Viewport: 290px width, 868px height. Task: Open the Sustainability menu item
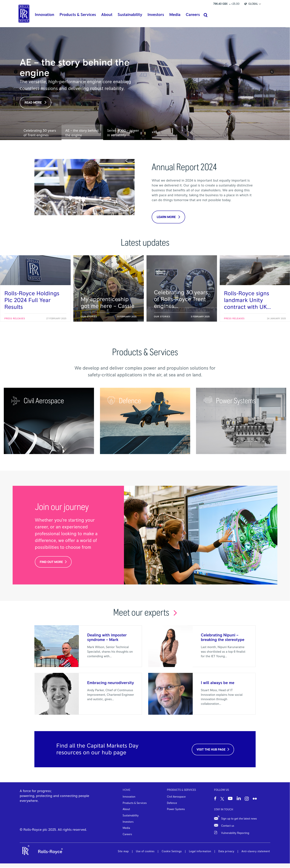(x=130, y=15)
